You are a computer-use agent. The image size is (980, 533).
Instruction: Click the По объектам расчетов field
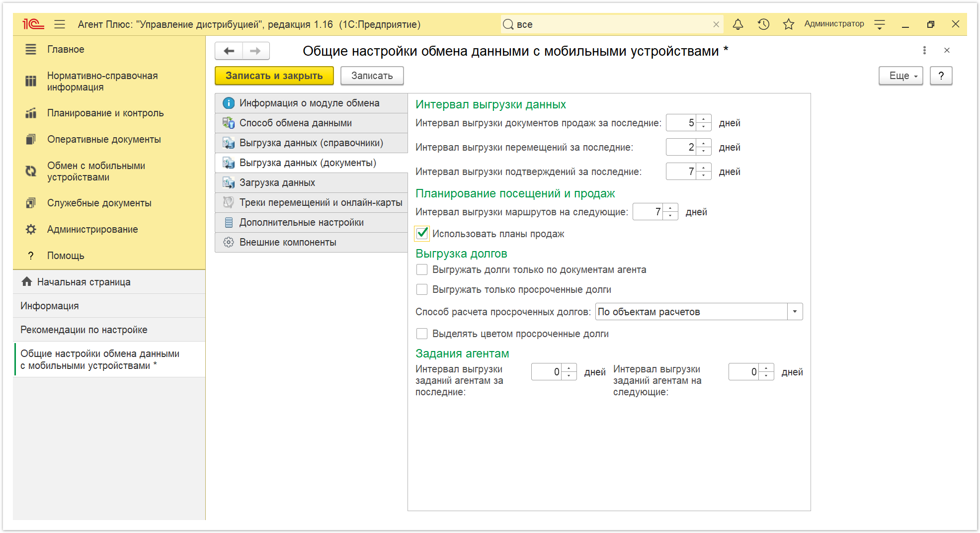point(691,312)
